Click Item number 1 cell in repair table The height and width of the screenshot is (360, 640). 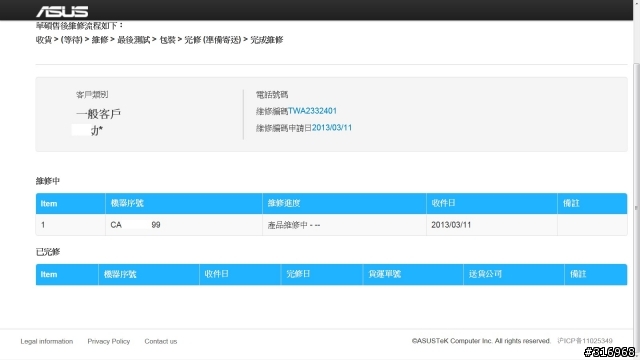click(71, 225)
